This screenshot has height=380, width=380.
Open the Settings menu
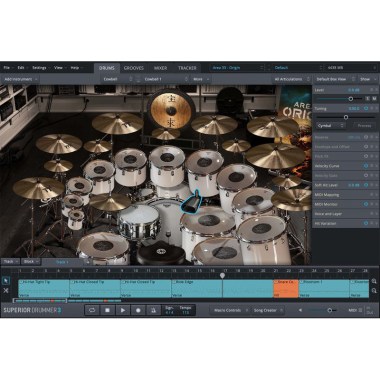(x=40, y=68)
